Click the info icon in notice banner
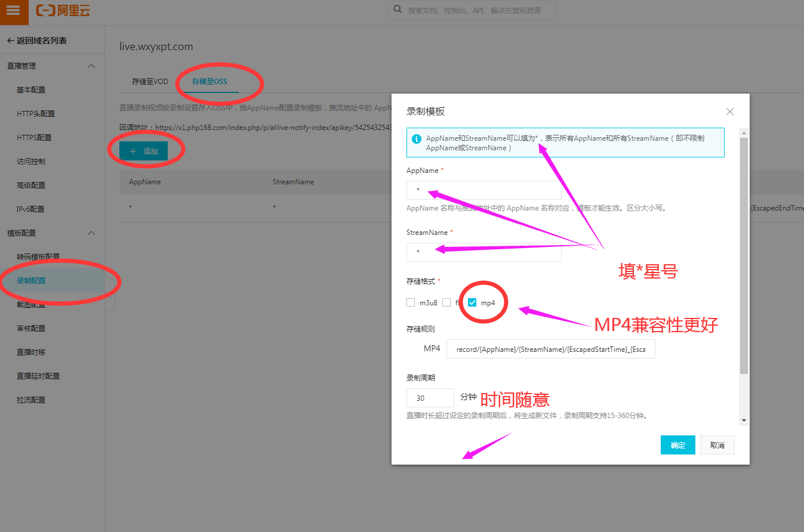 (x=417, y=138)
